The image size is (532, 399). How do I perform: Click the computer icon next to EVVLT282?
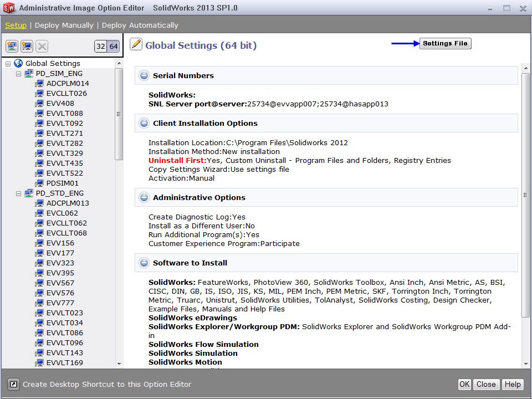pyautogui.click(x=39, y=143)
